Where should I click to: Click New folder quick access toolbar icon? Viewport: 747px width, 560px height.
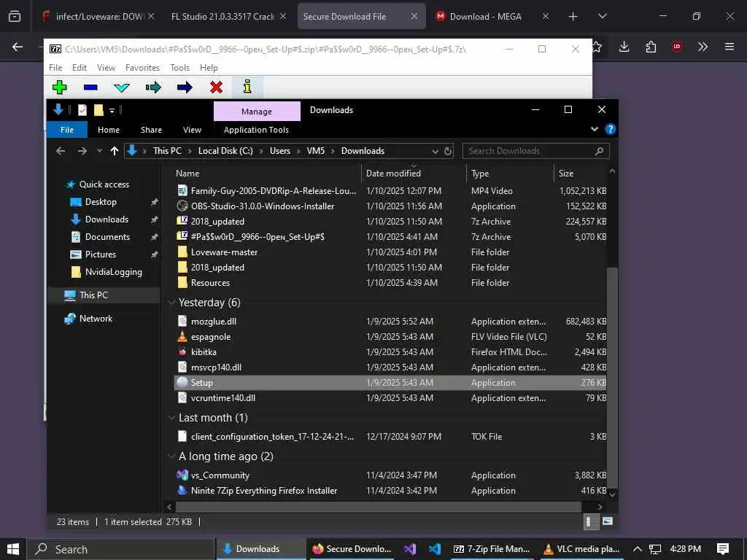[x=98, y=110]
